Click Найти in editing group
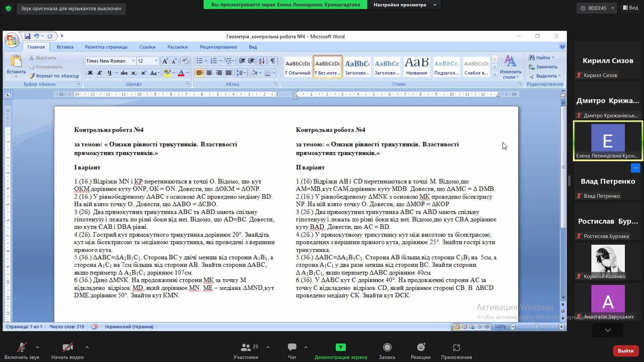The image size is (644, 362). pyautogui.click(x=541, y=58)
